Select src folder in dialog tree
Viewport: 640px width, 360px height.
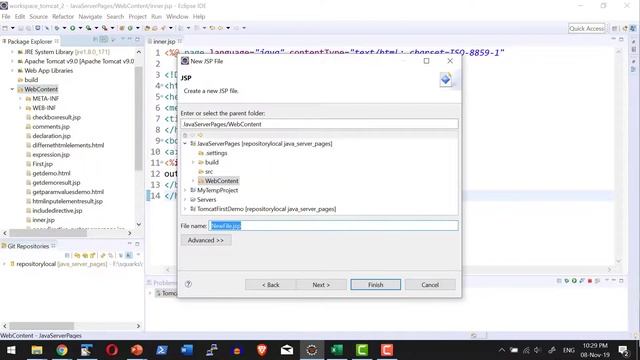pos(205,172)
